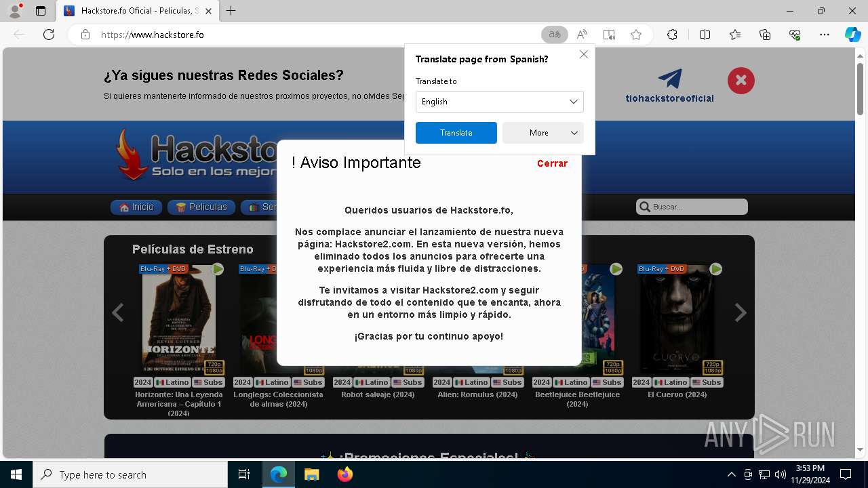Reload the page with refresh icon
The width and height of the screenshot is (868, 488).
click(x=49, y=35)
